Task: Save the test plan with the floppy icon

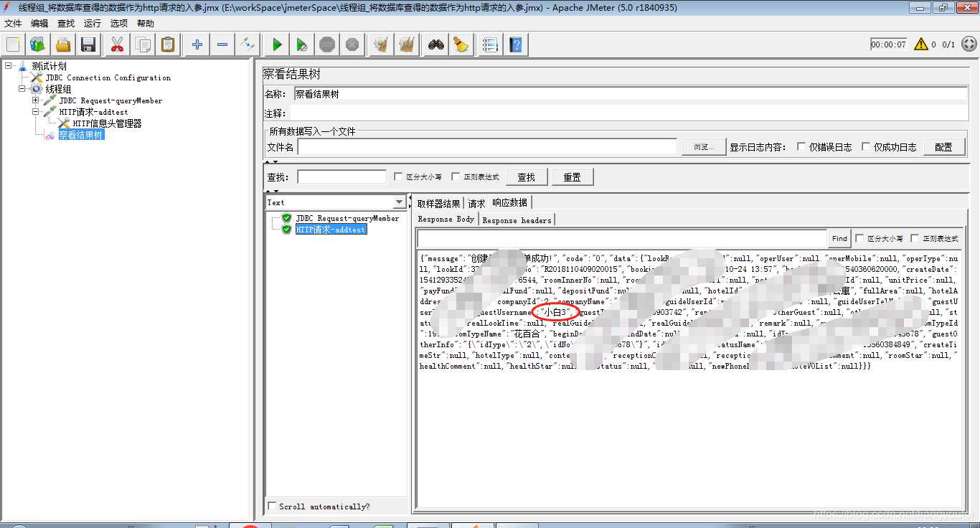Action: tap(88, 45)
